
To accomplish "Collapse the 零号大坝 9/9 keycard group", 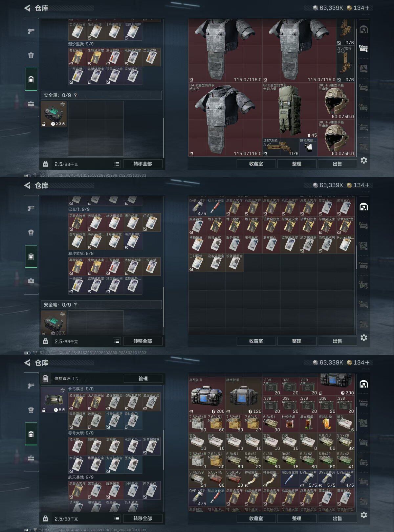I will tap(81, 433).
